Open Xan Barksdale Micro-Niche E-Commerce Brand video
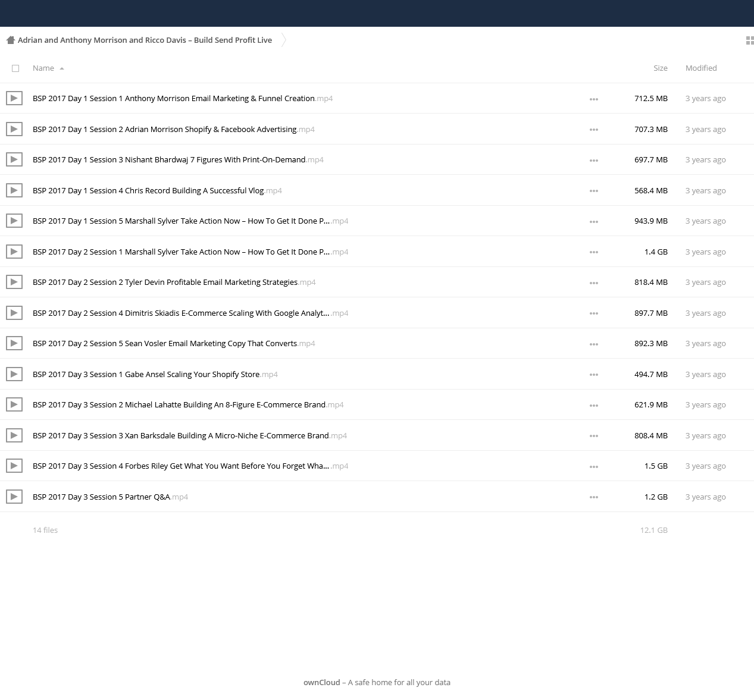 coord(190,435)
